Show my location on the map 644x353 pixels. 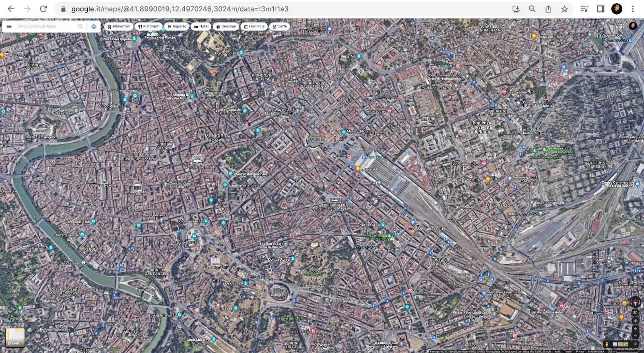point(636,321)
